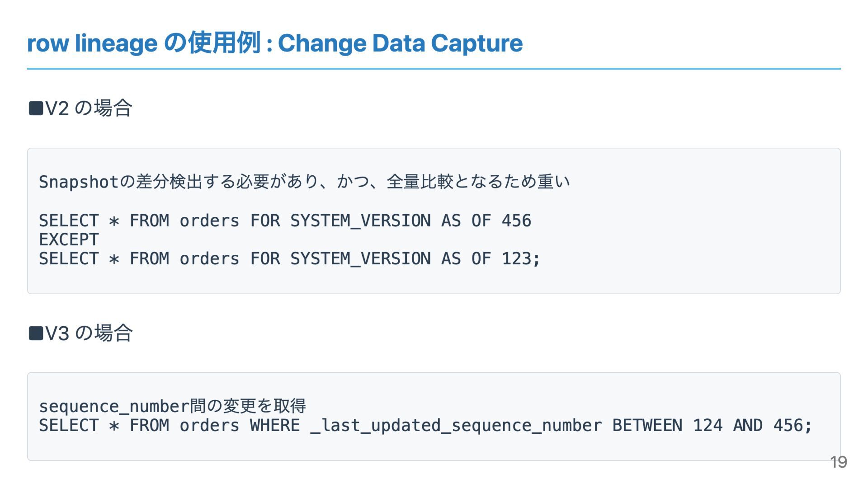Click "Change Data Capture" in the title

400,43
